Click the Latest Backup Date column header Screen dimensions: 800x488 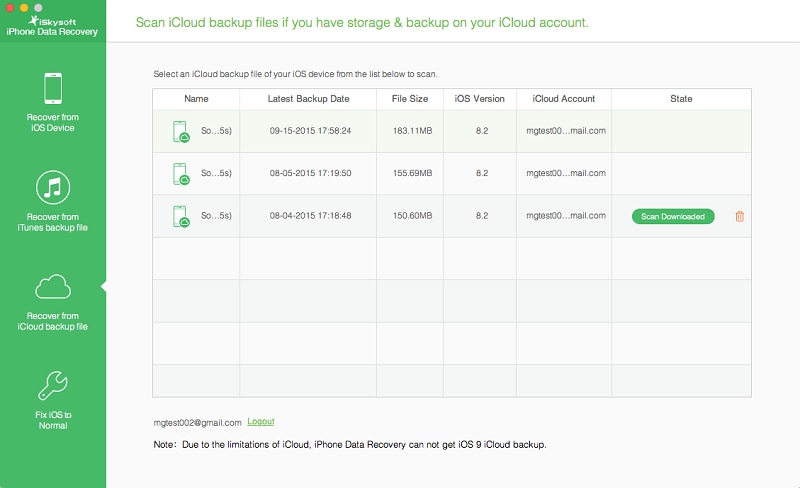tap(309, 99)
